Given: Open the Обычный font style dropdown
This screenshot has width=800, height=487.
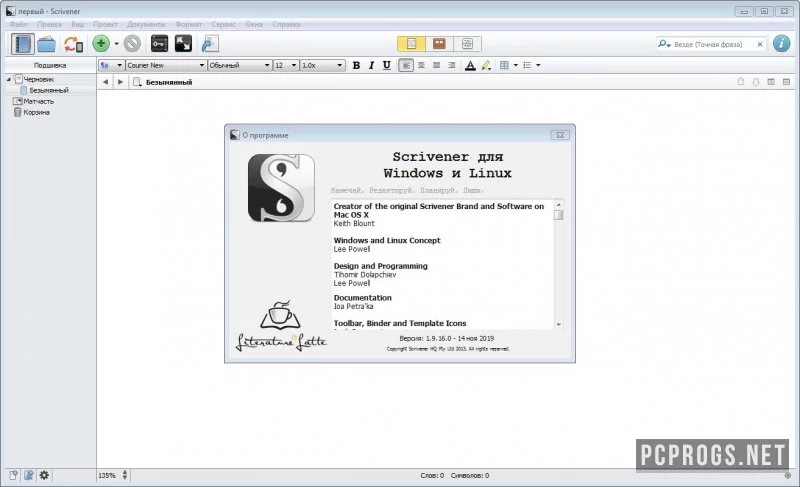Looking at the screenshot, I should coord(239,65).
